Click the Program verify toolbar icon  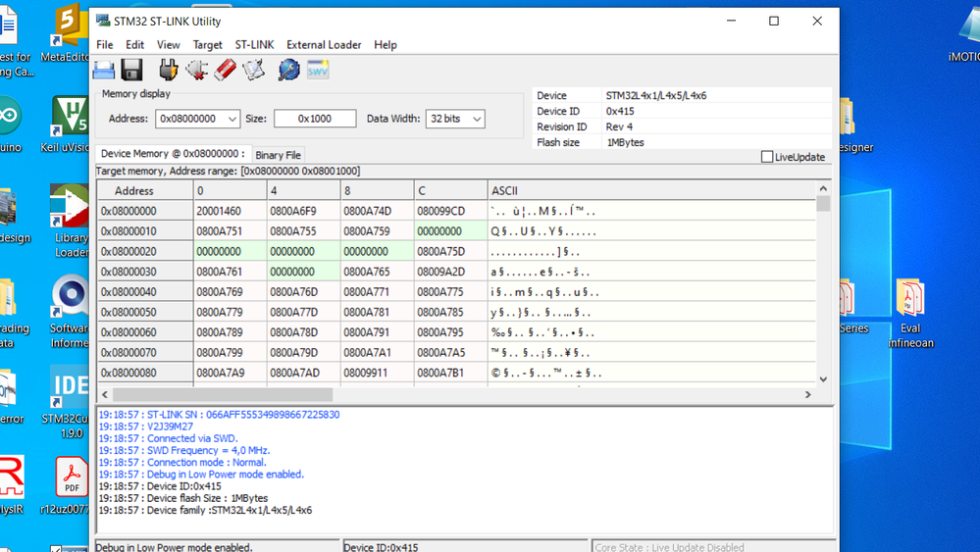(x=253, y=70)
